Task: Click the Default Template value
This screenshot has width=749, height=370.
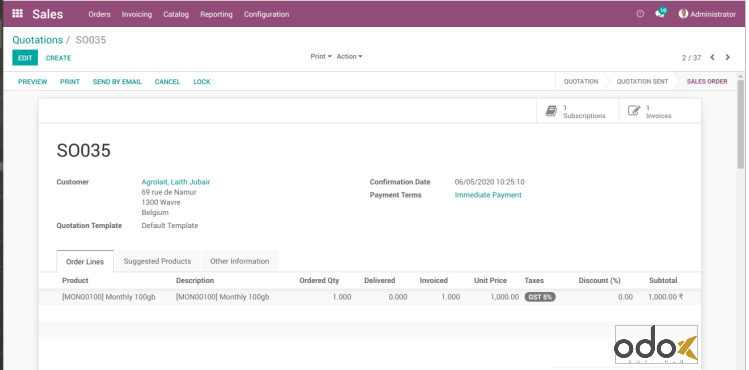Action: click(x=170, y=225)
